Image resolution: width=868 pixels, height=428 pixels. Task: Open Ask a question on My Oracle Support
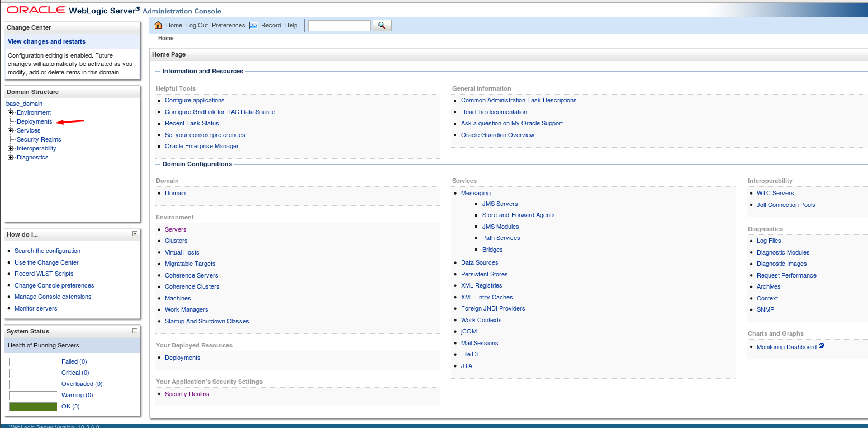[x=512, y=123]
